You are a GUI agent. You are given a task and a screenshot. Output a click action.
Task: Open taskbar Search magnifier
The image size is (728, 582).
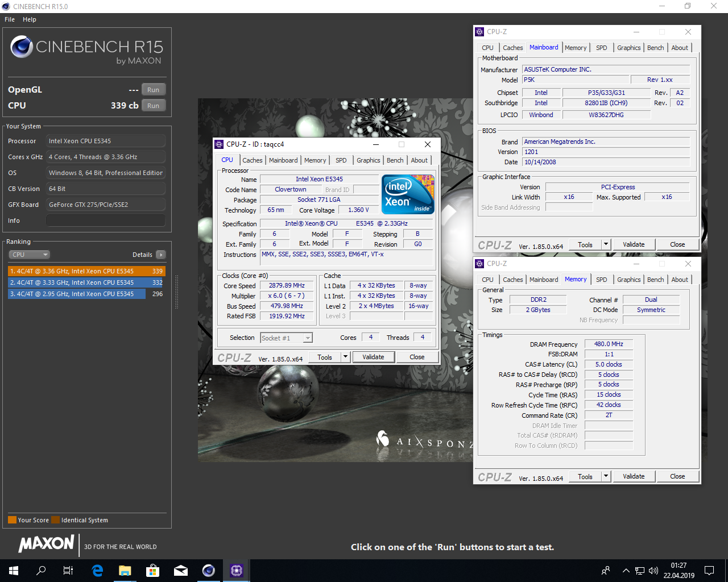(x=41, y=571)
